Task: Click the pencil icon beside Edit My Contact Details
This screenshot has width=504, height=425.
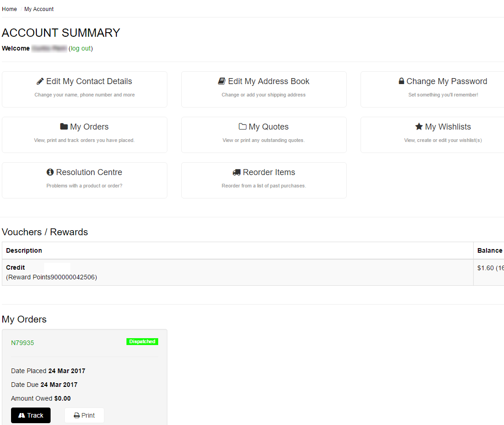Action: click(x=40, y=81)
